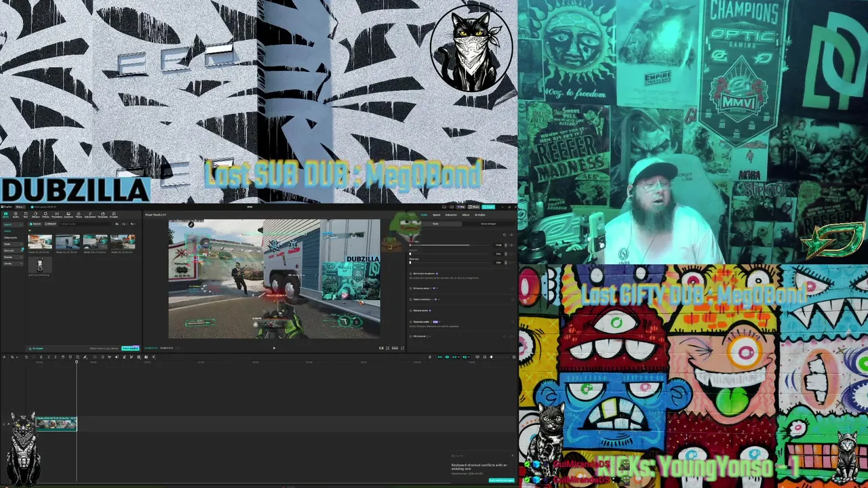Click the plus icon at timeline toolbar start
Viewport: 868px width, 488px height.
(x=5, y=357)
